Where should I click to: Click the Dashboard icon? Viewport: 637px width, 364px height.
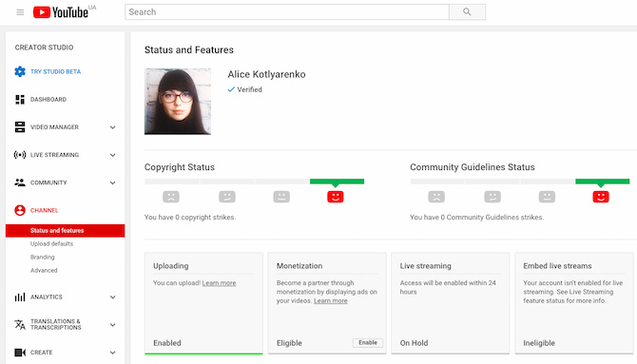20,100
